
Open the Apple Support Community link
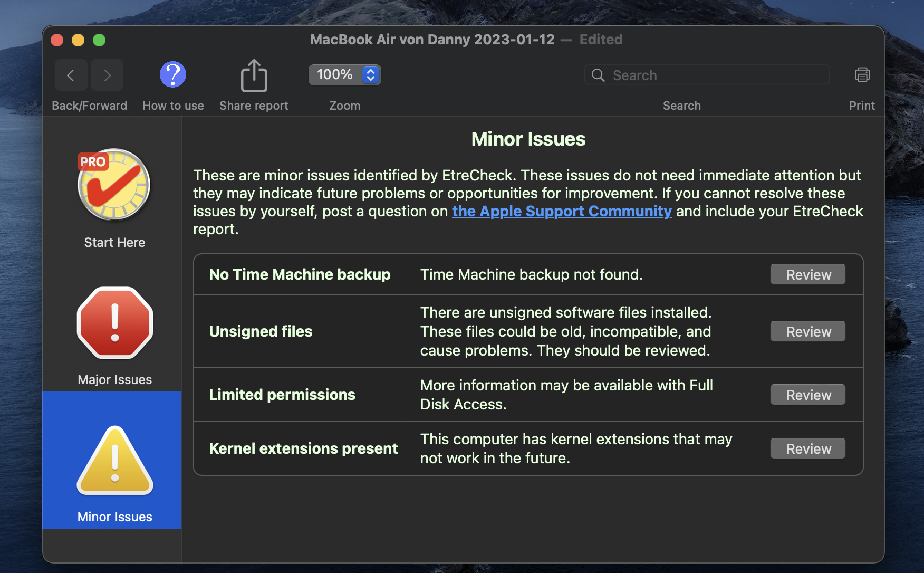tap(562, 211)
